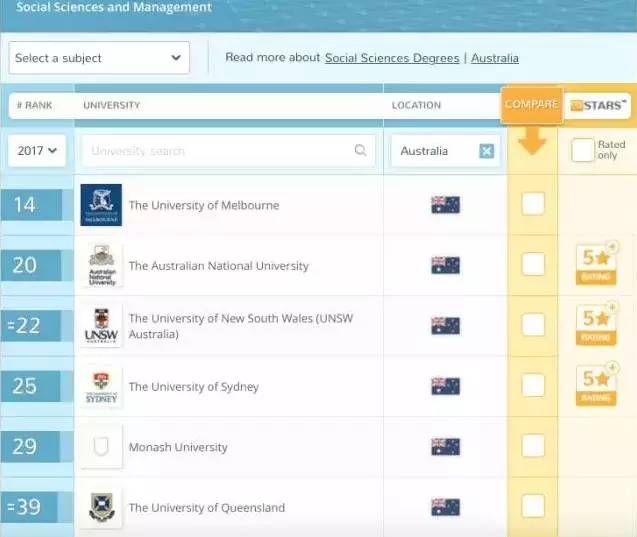Click the University of Melbourne logo
This screenshot has width=637, height=537.
tap(101, 205)
